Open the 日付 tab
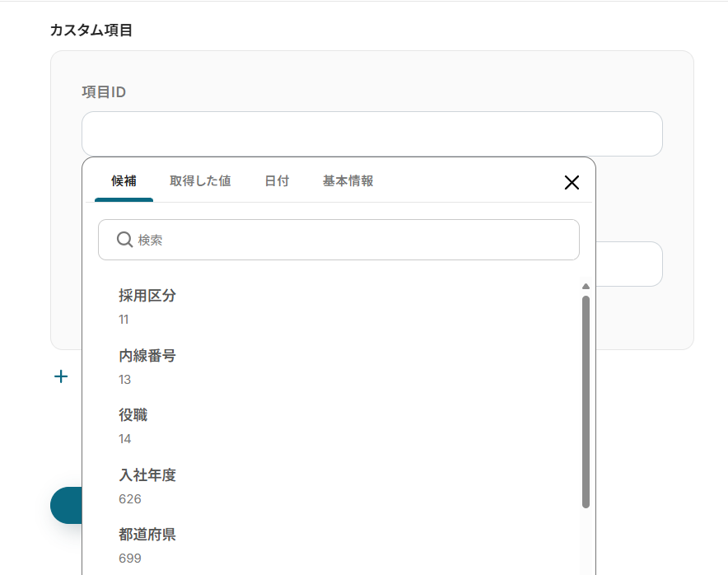 [x=277, y=181]
